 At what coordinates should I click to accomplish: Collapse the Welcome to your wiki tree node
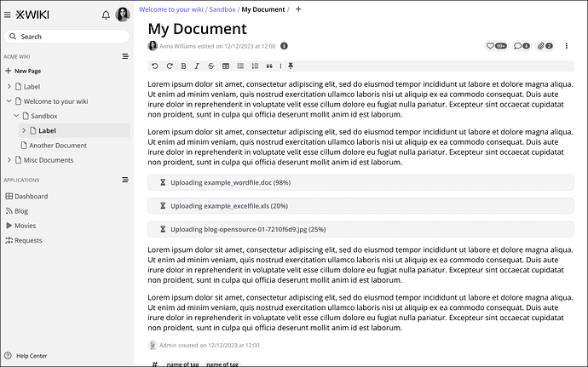click(9, 100)
